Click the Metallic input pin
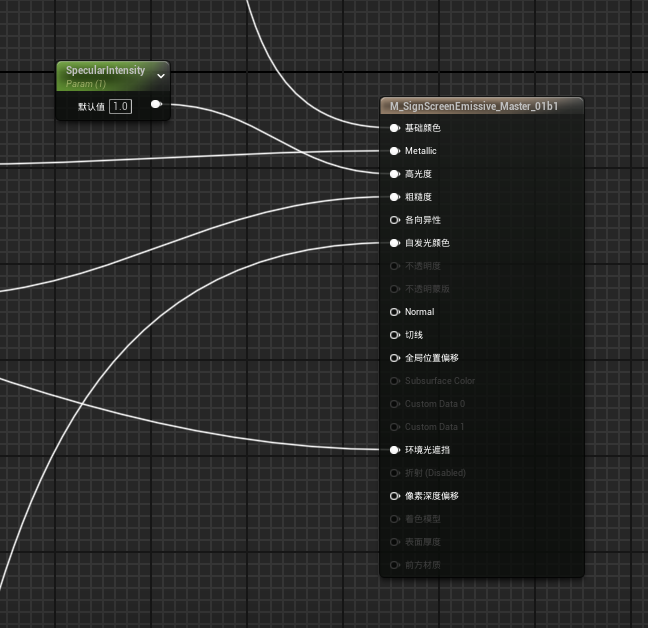Viewport: 648px width, 628px height. (395, 151)
